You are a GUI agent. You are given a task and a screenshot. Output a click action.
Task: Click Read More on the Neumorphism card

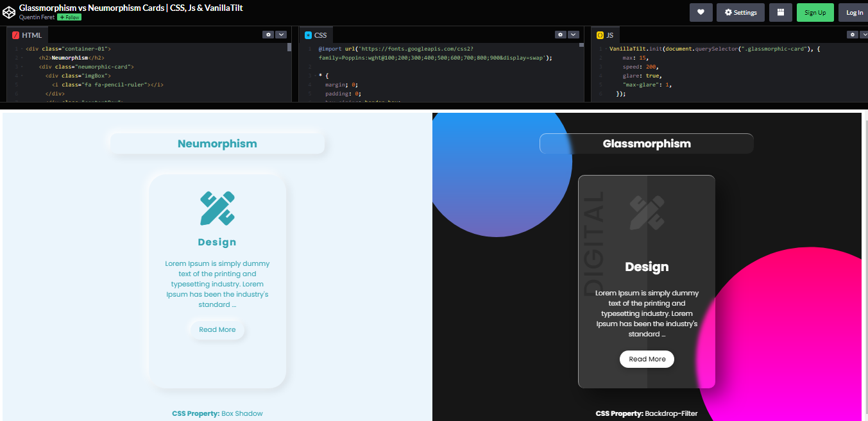click(217, 329)
